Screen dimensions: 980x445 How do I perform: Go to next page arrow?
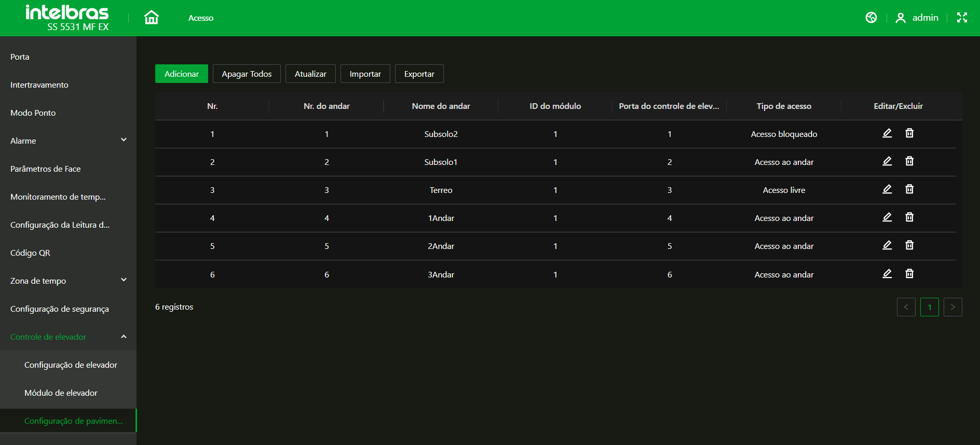953,307
